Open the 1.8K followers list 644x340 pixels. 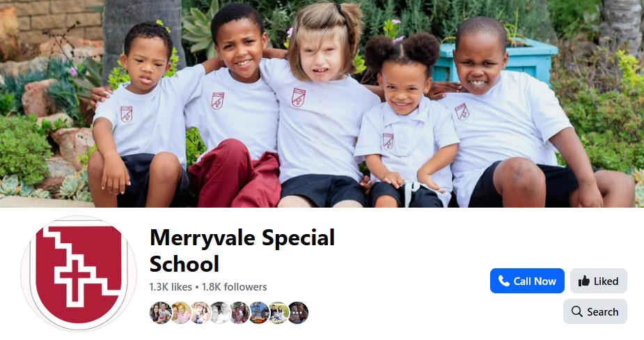[235, 287]
